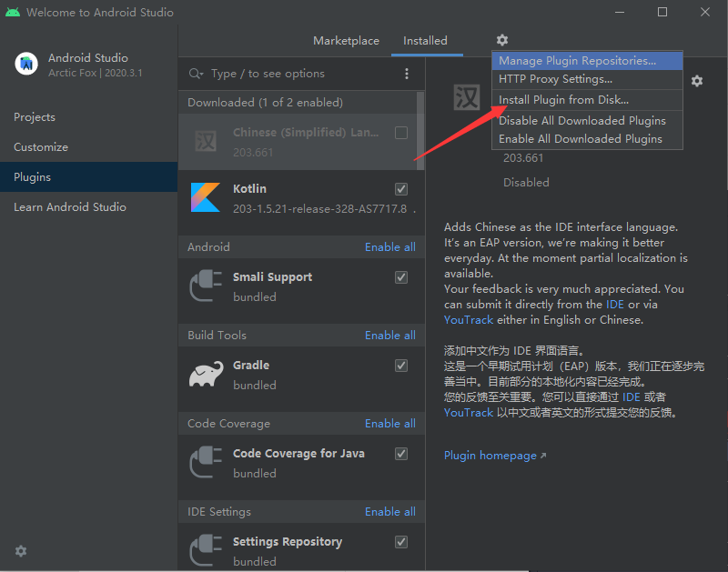
Task: Click the three-dot search options icon
Action: tap(407, 74)
